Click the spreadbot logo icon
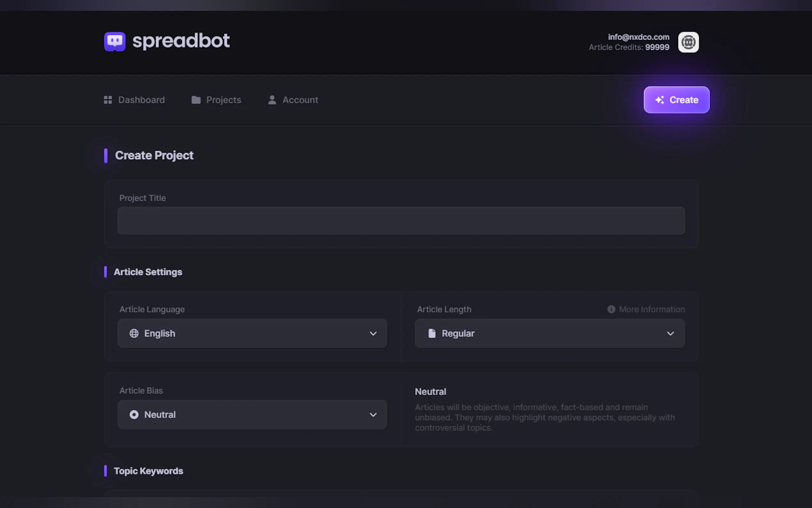Viewport: 812px width, 508px height. pos(114,42)
